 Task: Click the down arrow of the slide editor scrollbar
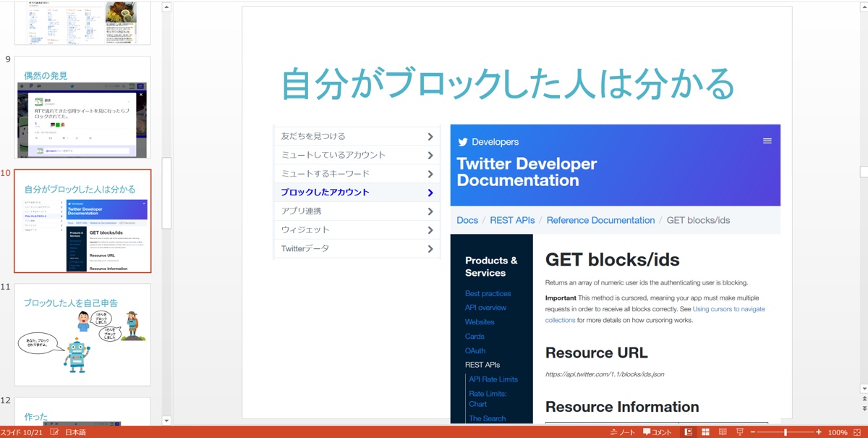click(x=864, y=389)
